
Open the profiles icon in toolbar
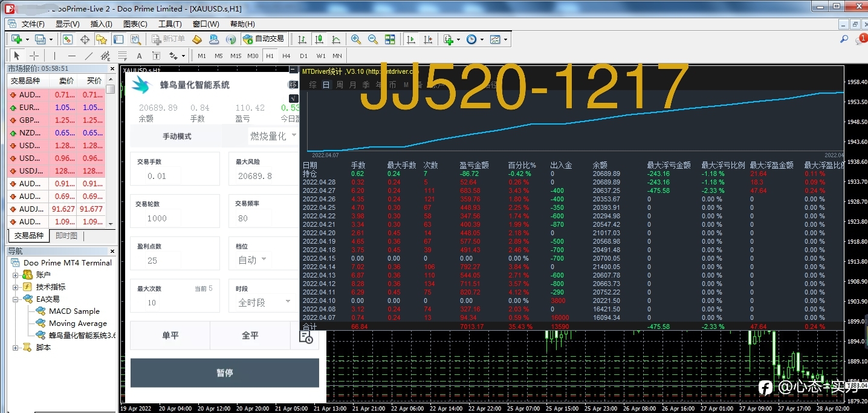tap(40, 39)
